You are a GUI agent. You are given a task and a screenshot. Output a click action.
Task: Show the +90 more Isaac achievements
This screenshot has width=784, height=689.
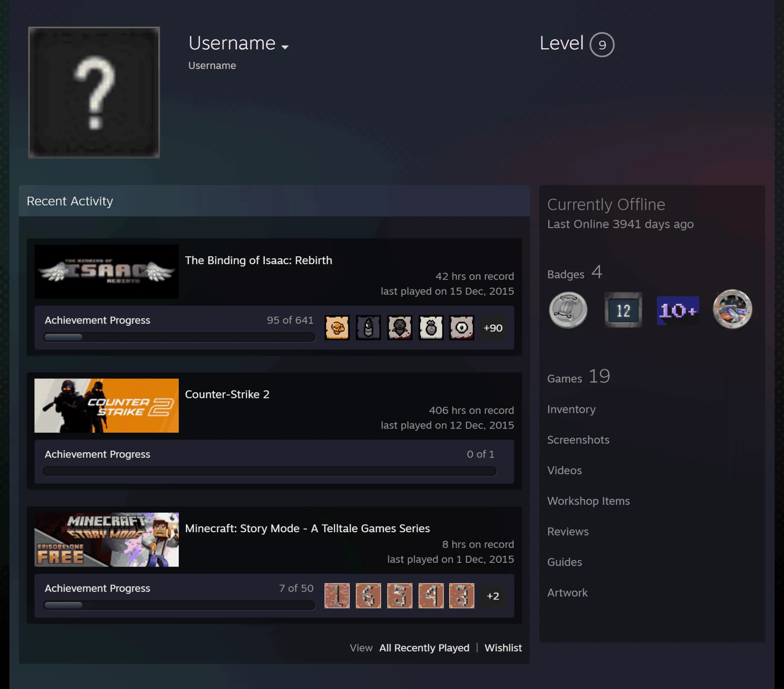click(493, 328)
